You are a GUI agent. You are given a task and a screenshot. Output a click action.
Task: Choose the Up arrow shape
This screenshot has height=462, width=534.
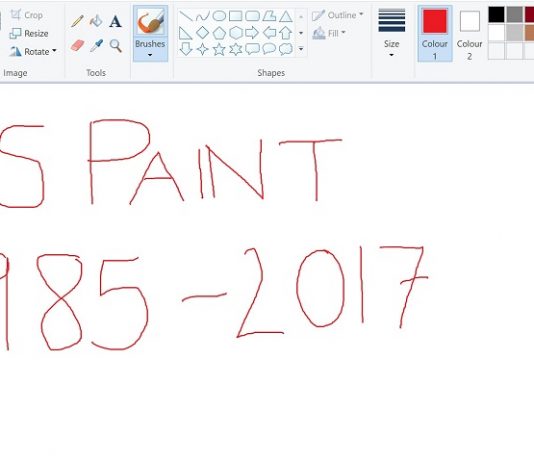(x=286, y=33)
